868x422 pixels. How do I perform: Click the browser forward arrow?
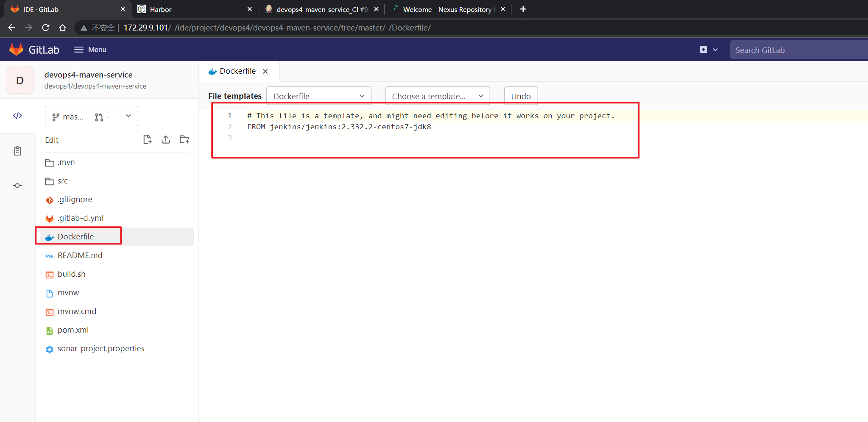[x=28, y=28]
